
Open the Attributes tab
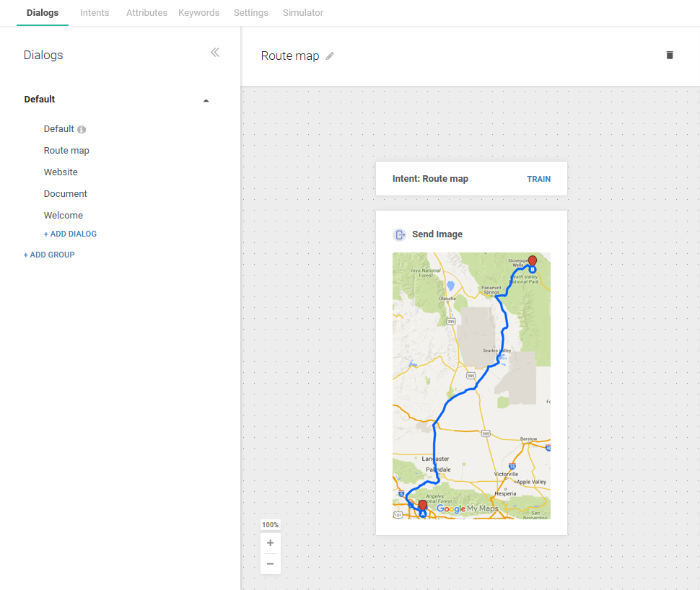click(146, 13)
